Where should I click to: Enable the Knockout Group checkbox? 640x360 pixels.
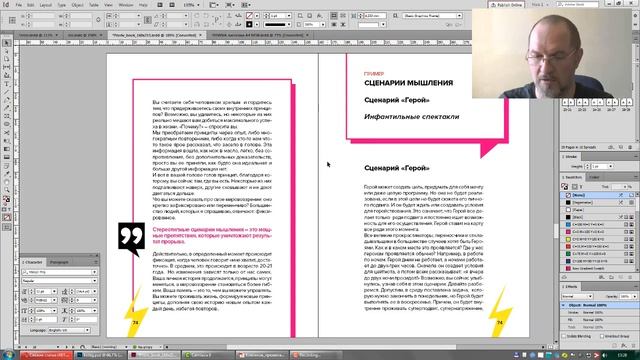click(602, 336)
